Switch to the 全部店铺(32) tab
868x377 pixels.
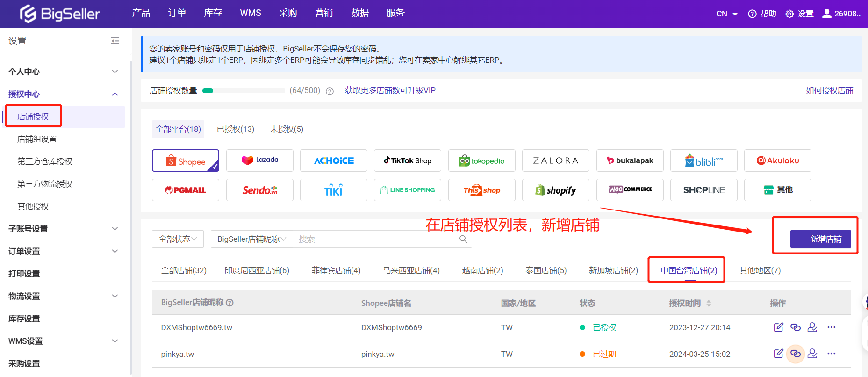184,270
